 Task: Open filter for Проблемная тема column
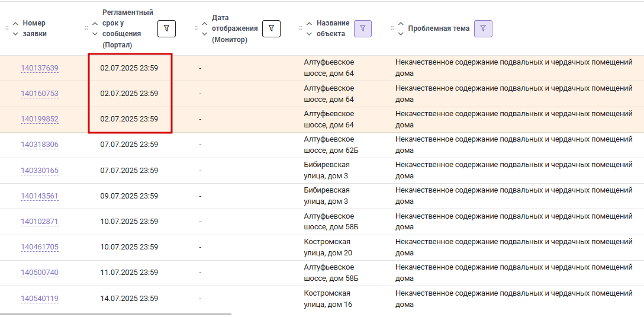[483, 28]
